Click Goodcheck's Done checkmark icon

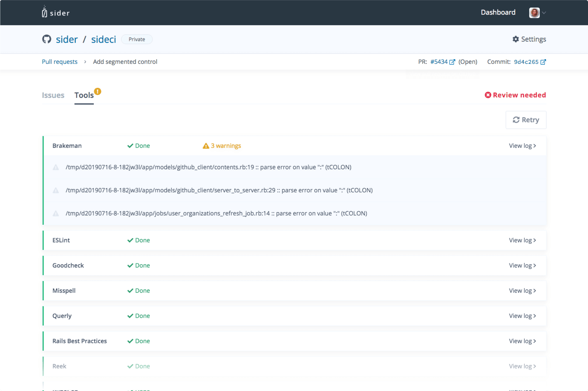(130, 265)
